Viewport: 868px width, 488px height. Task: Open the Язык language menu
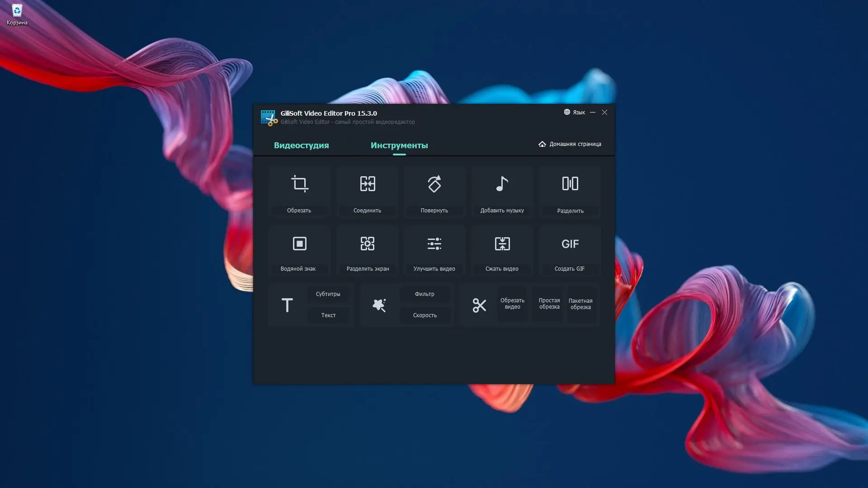(575, 113)
